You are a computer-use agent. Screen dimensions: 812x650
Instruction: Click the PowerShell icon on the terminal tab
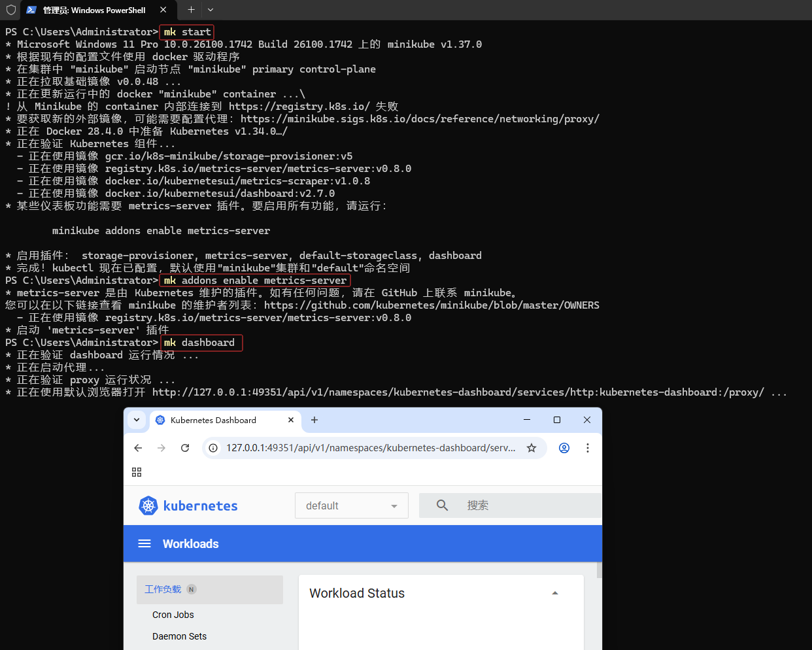31,10
